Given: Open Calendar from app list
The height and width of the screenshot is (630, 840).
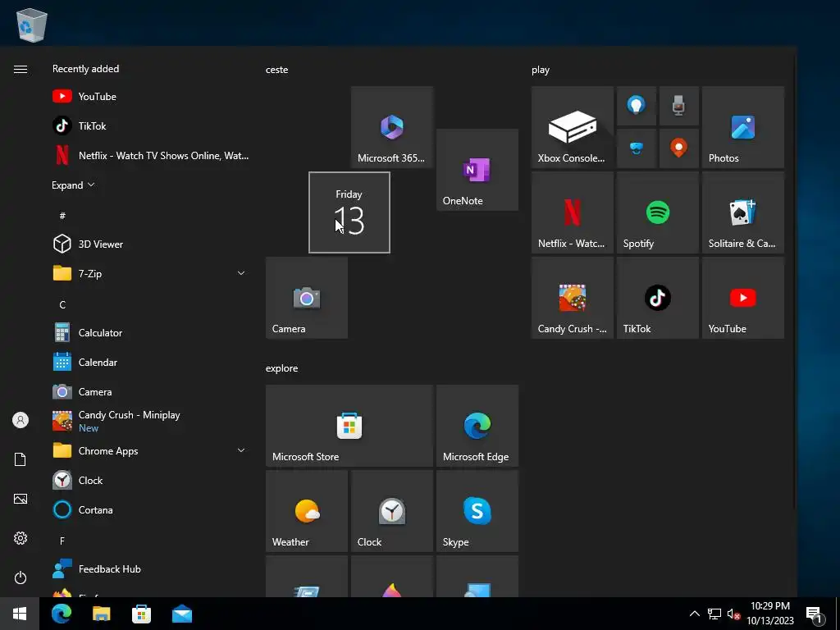Looking at the screenshot, I should point(150,362).
